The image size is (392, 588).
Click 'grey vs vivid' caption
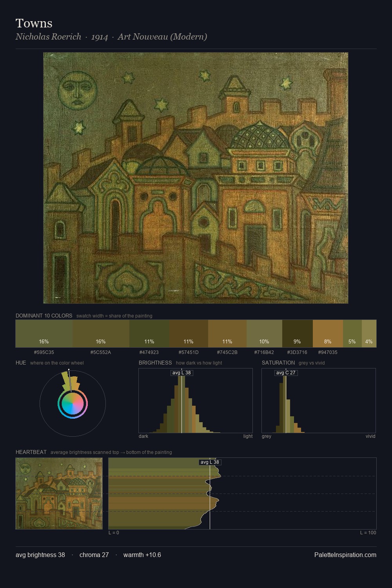click(x=312, y=363)
